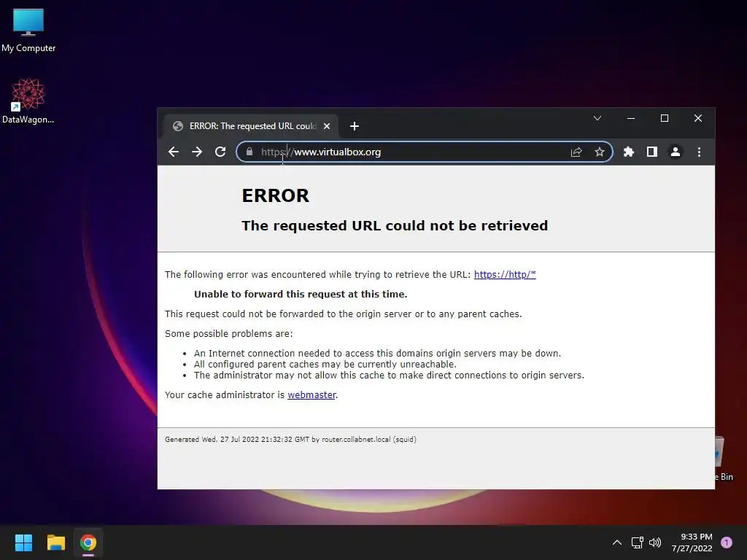This screenshot has height=560, width=747.
Task: Click the webmaster link
Action: click(311, 394)
